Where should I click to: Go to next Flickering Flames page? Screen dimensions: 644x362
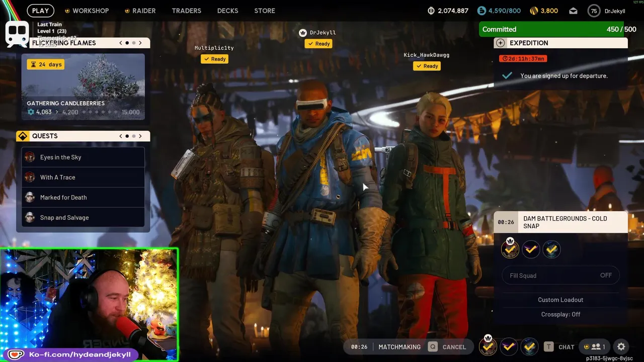tap(140, 43)
